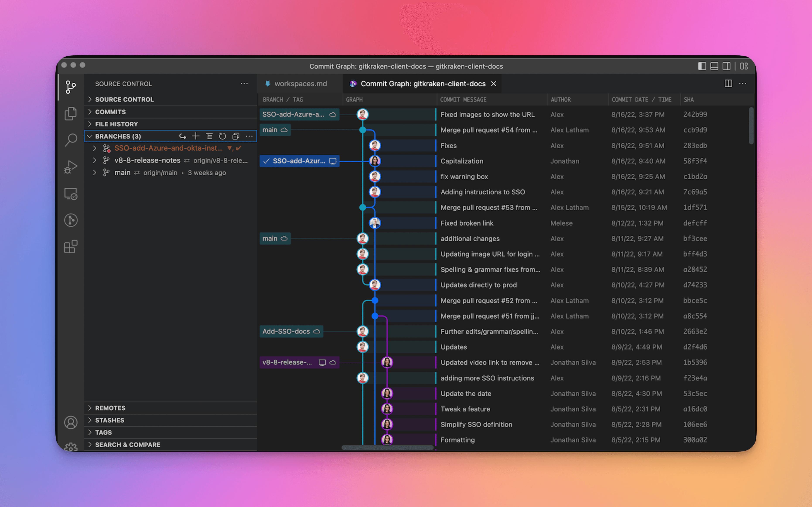Close the Commit Graph tab

click(493, 84)
